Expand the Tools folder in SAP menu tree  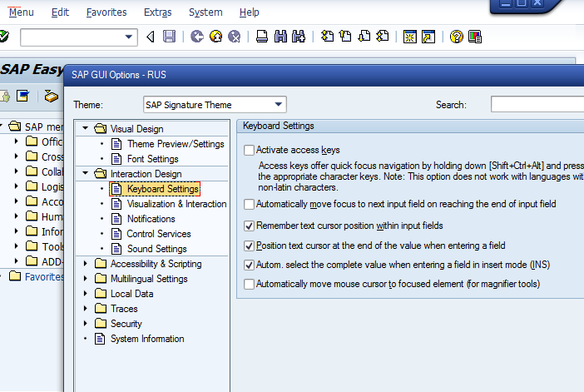[16, 246]
